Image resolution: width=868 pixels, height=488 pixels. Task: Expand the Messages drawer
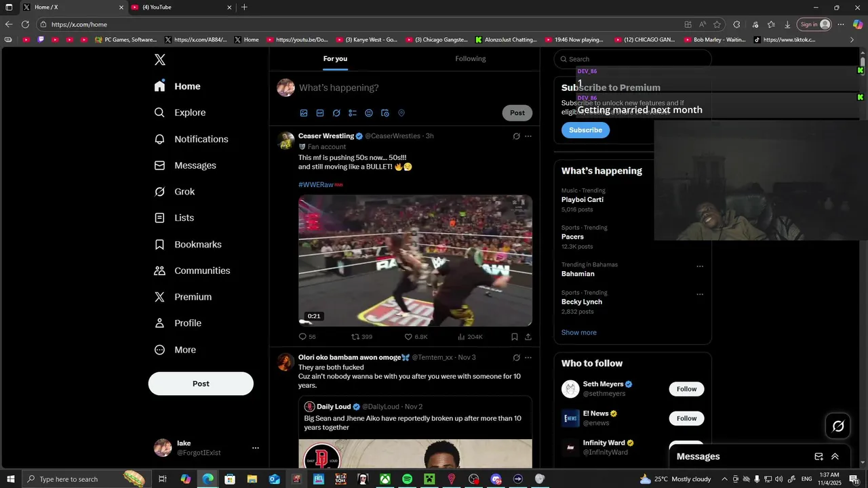tap(835, 457)
